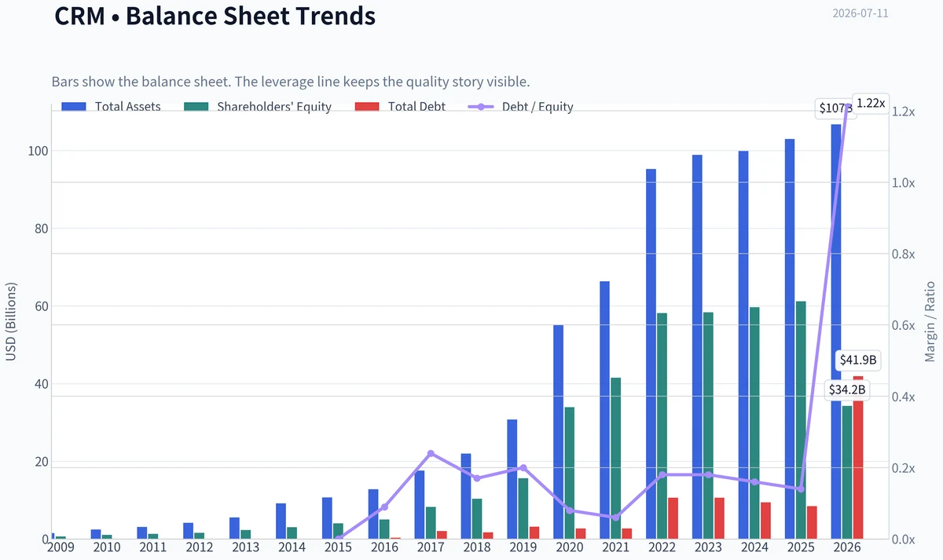Select the 2021 Debt / Equity line marker

[615, 518]
